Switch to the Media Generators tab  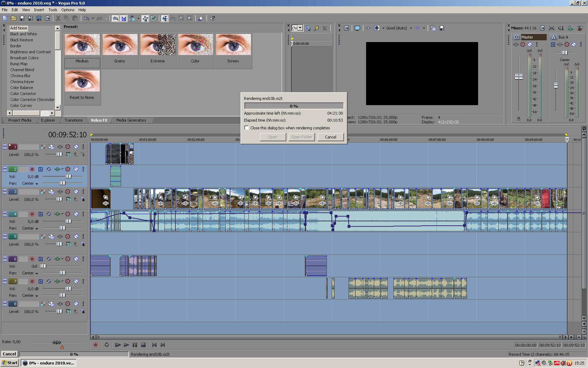(131, 120)
